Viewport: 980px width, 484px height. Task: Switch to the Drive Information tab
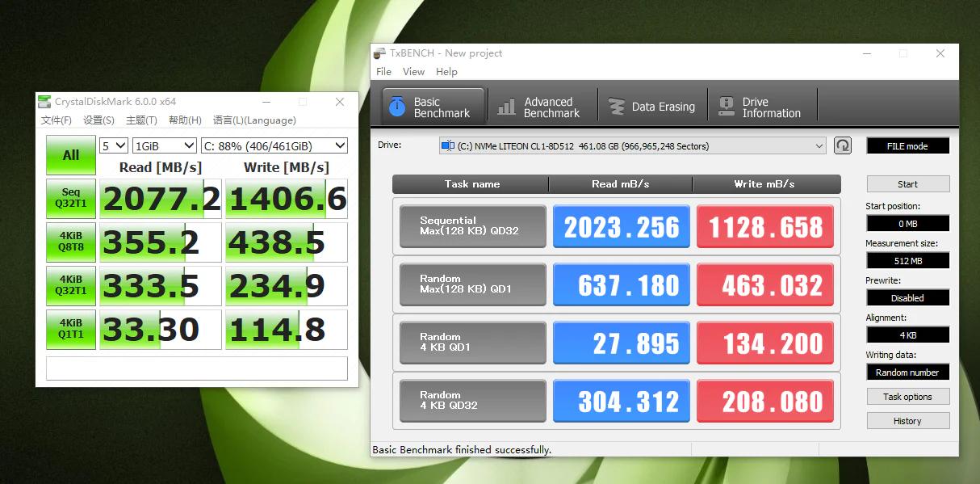[762, 107]
